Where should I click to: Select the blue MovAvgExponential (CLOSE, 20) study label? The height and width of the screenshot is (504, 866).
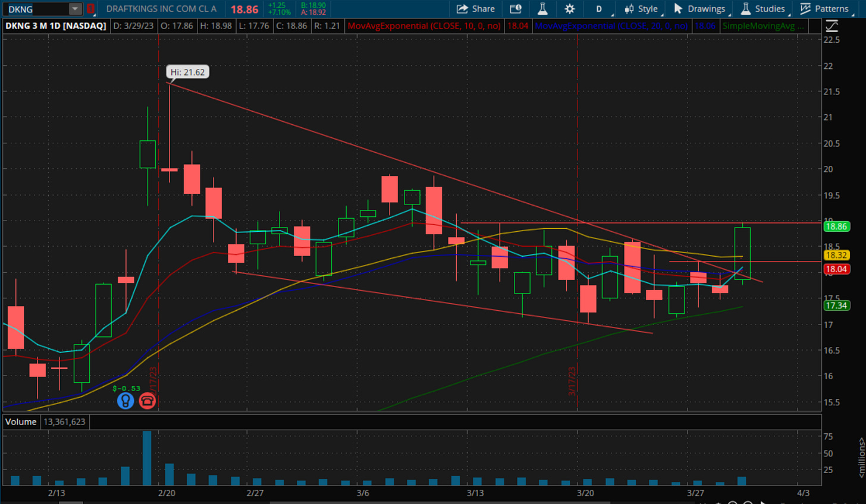click(x=611, y=26)
